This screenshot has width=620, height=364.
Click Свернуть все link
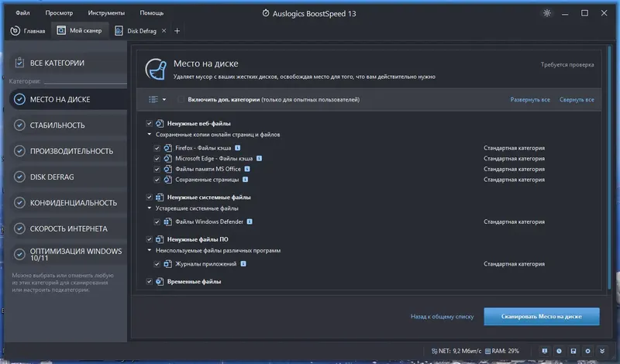pos(577,100)
